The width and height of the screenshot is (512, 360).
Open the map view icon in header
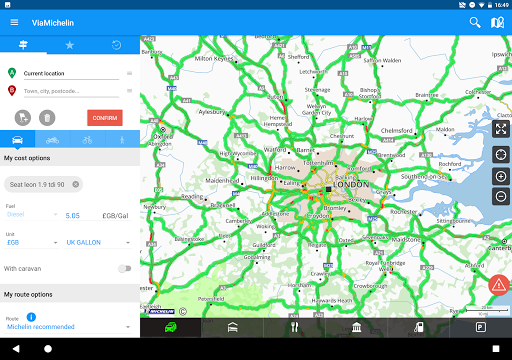(497, 23)
